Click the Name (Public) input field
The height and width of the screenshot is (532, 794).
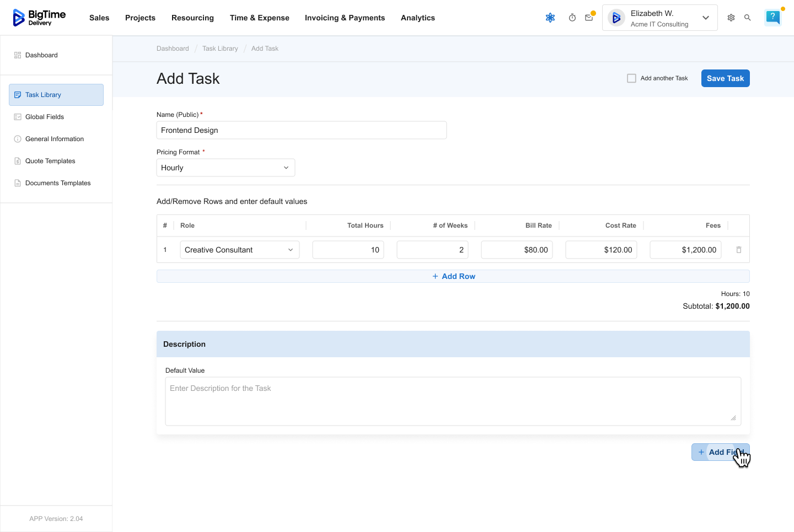(x=301, y=130)
